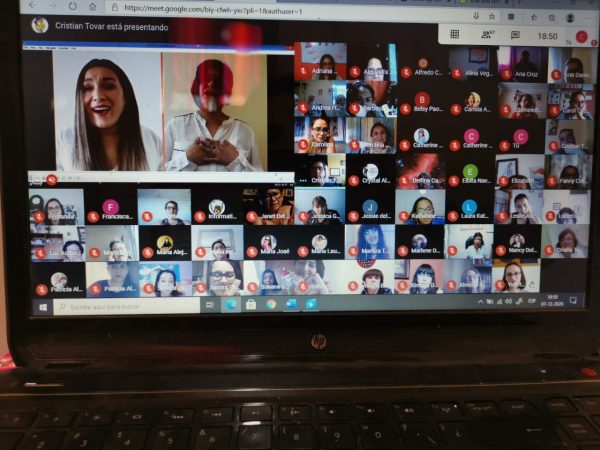Reload the Google Meet page

tap(70, 6)
